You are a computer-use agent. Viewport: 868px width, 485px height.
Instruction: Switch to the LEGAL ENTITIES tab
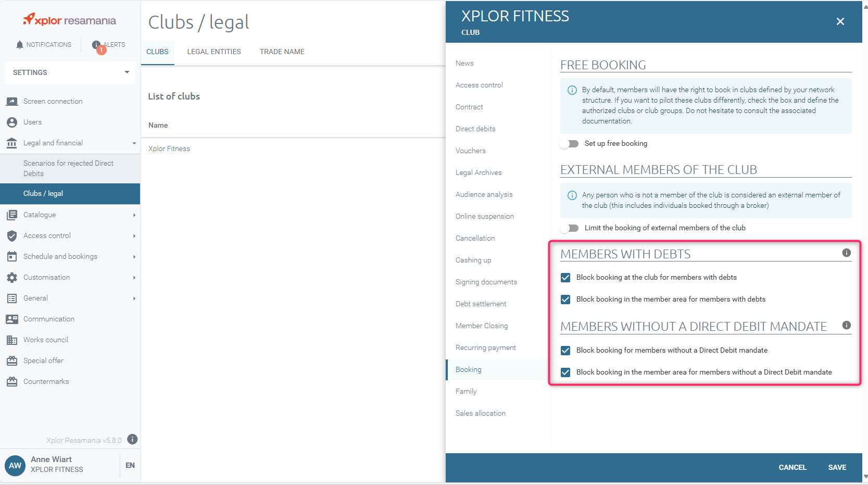[x=214, y=52]
